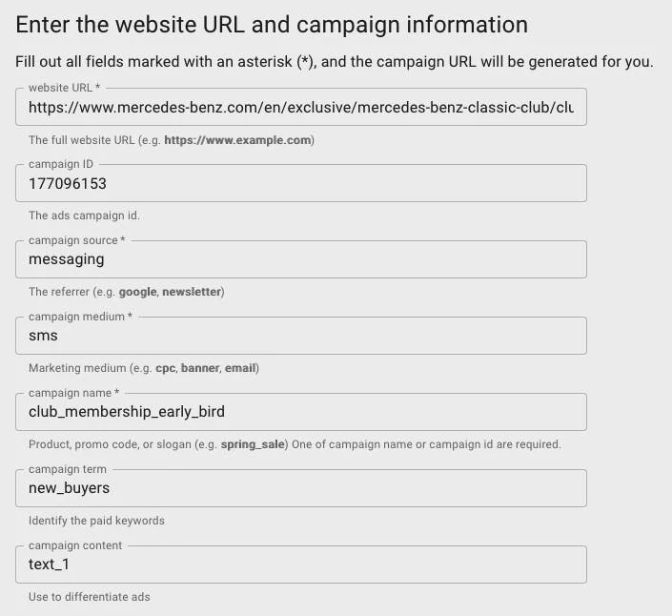The image size is (672, 616).
Task: Click the "Enter the website URL" page heading
Action: (272, 25)
